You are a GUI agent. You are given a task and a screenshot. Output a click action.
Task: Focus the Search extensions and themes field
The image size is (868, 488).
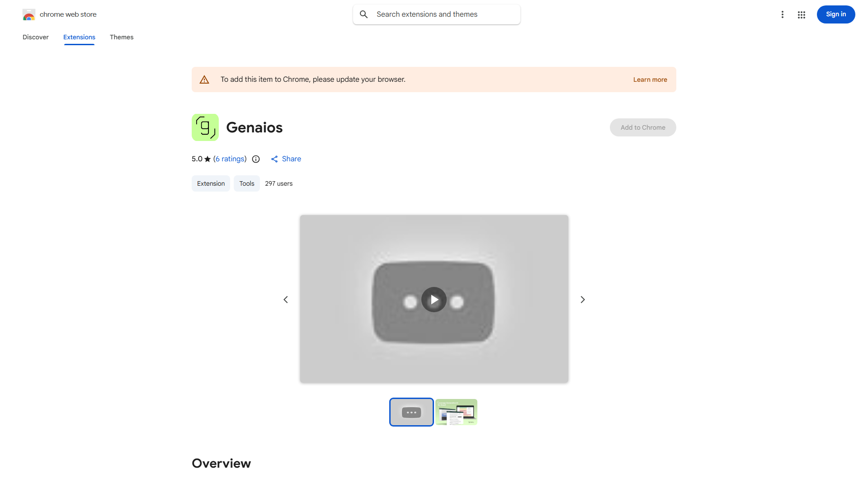coord(437,14)
